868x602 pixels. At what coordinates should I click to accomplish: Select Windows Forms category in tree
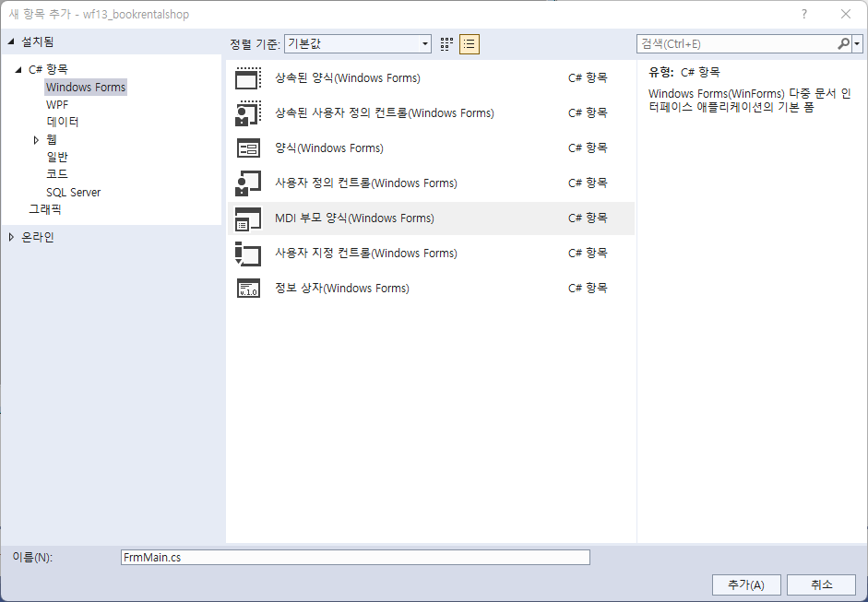86,88
